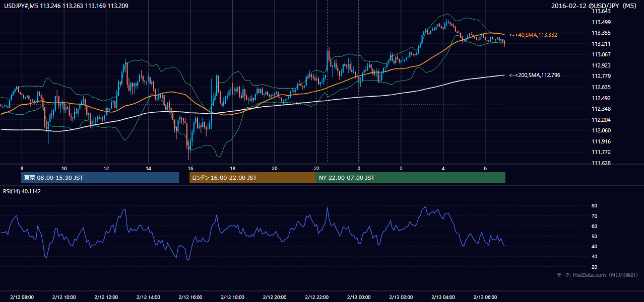Click hour tick 18 under the price chart

tap(232, 168)
